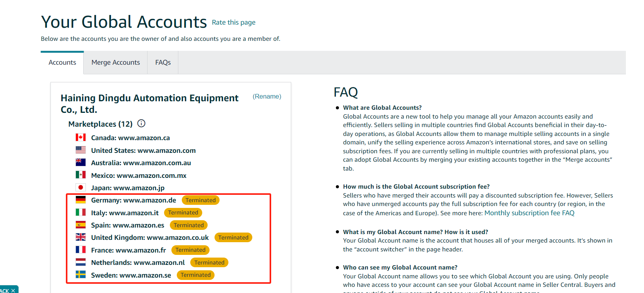Click Who can see my Global Account name question

click(400, 268)
